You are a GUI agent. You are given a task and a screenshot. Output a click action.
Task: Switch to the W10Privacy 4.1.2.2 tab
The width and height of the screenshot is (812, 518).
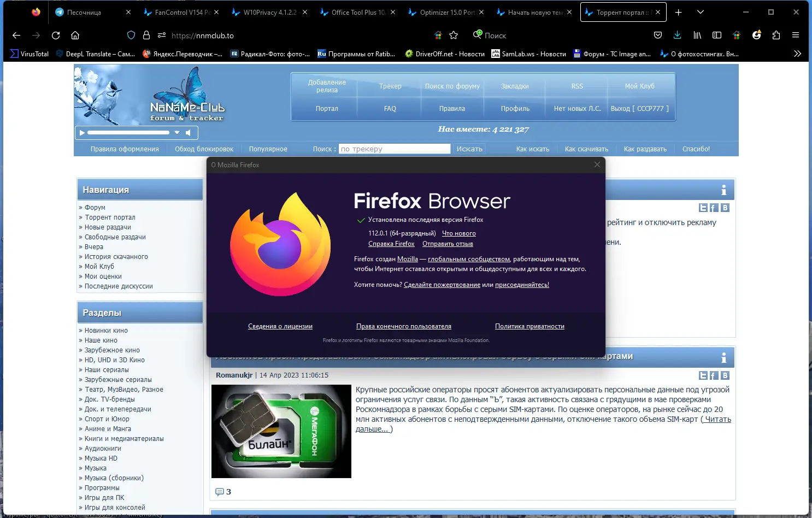point(269,12)
